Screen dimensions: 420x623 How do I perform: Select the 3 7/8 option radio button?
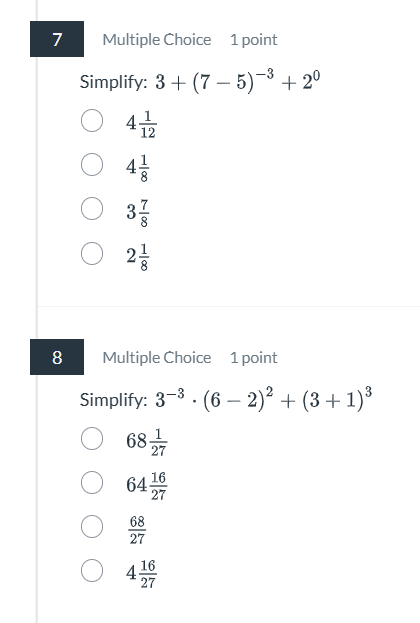[92, 209]
